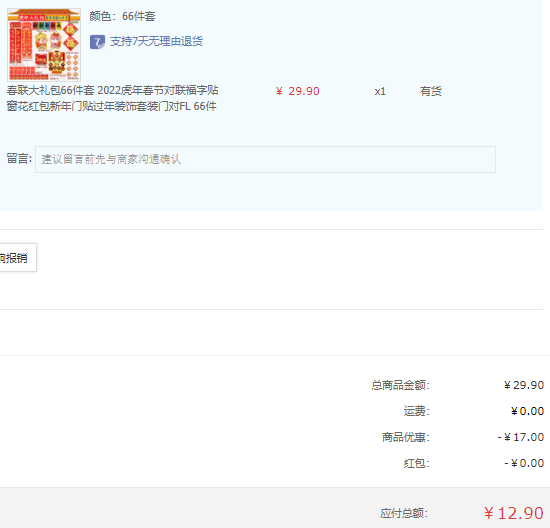Viewport: 550px width, 528px height.
Task: Click the 红包 label
Action: click(417, 463)
